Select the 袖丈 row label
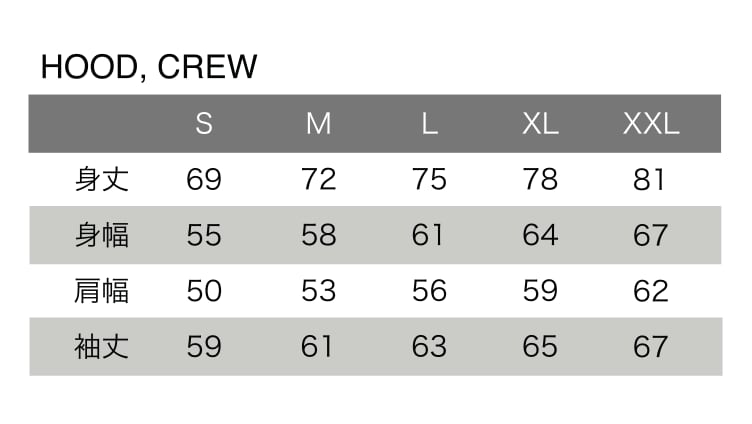Image resolution: width=752 pixels, height=424 pixels. tap(102, 347)
